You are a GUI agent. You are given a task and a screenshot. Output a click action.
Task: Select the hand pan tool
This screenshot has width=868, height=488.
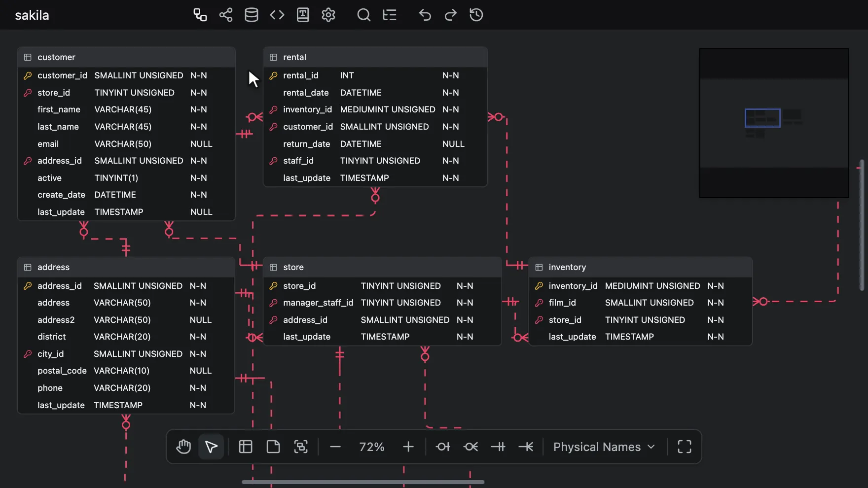coord(183,447)
